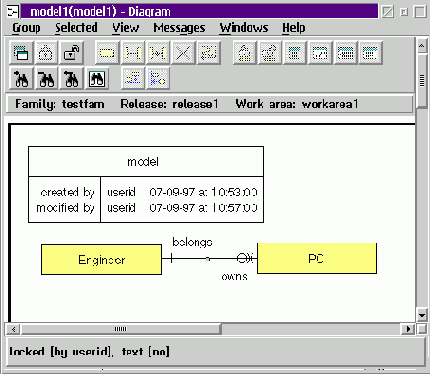This screenshot has width=430, height=374.
Task: Open the Selected menu
Action: [x=76, y=28]
